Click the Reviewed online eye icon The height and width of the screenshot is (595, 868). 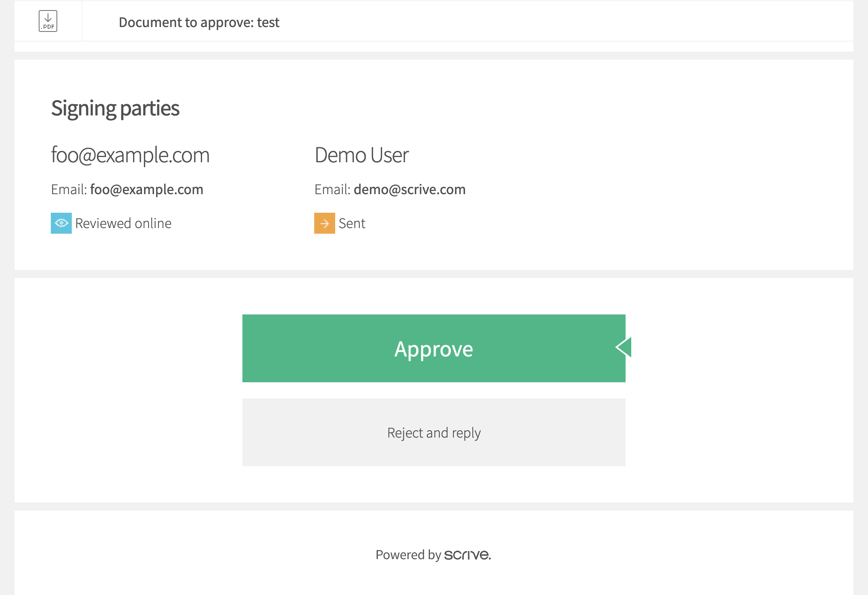(61, 223)
